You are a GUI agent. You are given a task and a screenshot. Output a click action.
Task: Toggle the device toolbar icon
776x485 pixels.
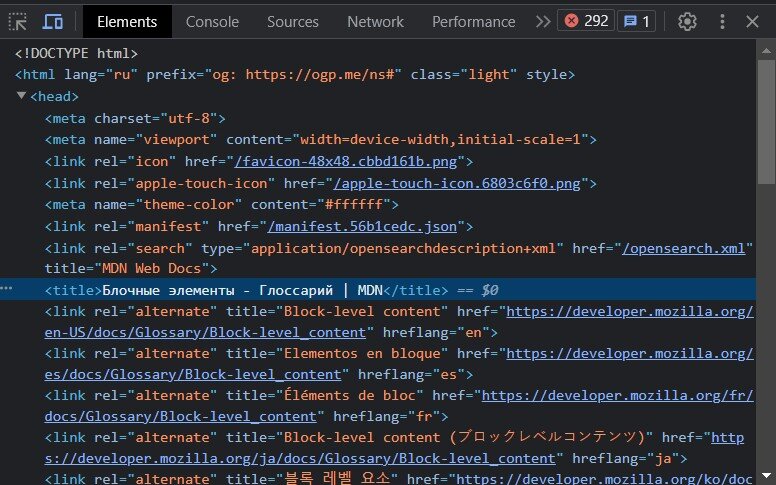click(53, 22)
